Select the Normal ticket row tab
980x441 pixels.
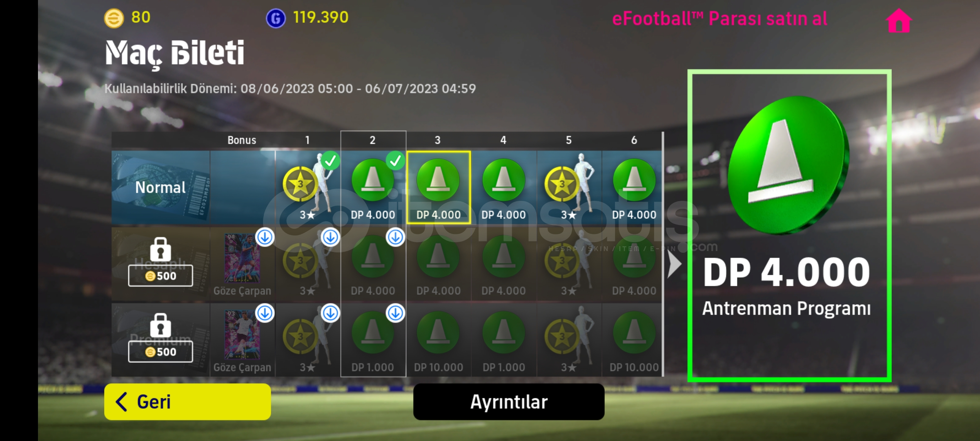160,187
